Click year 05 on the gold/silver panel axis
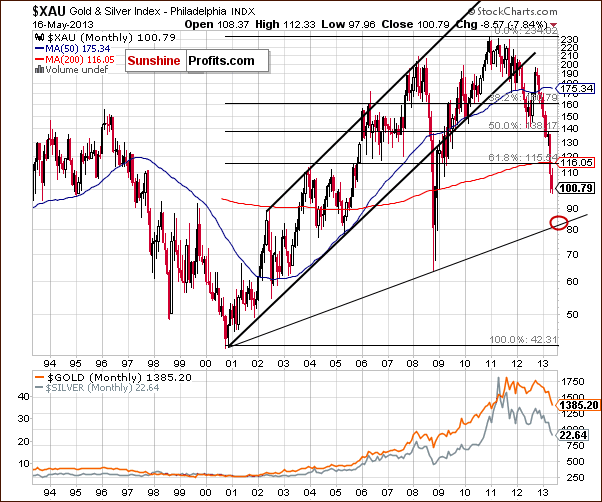Screen dimensions: 602x502 point(335,492)
